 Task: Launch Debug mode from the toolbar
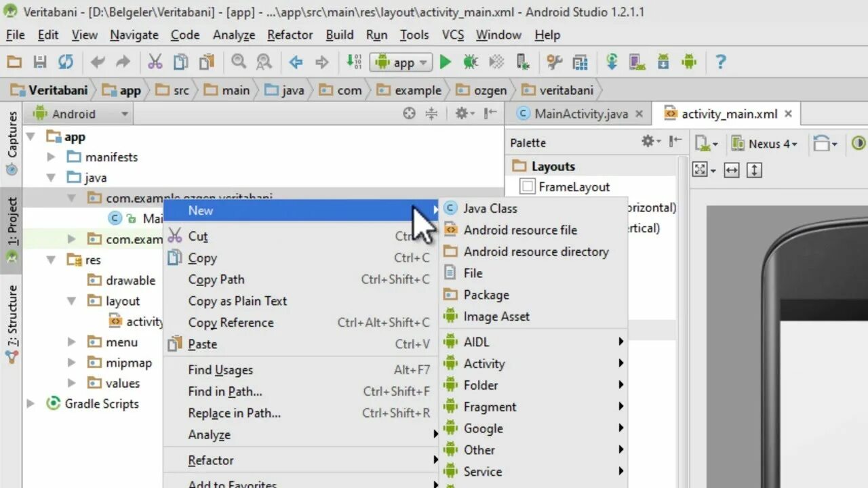(x=471, y=62)
